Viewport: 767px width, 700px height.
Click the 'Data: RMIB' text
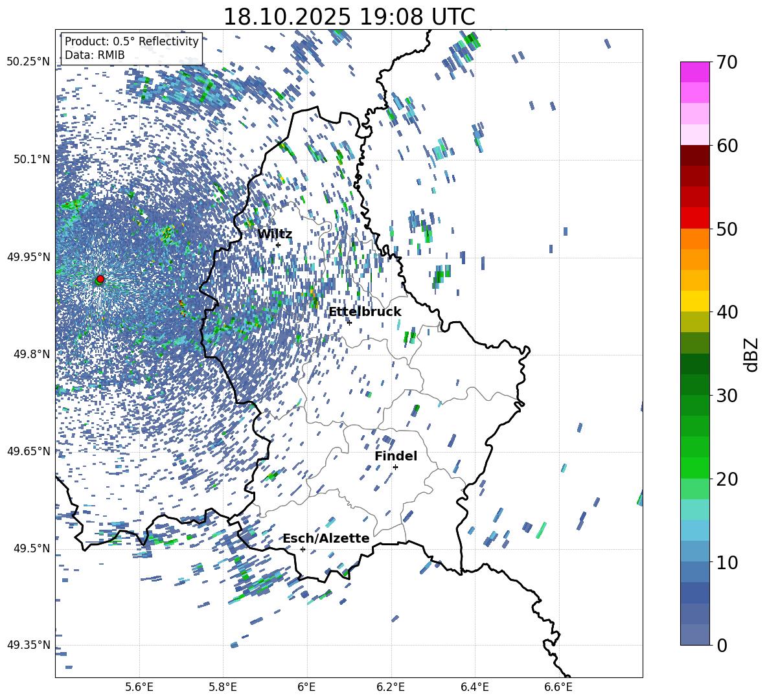pos(95,55)
